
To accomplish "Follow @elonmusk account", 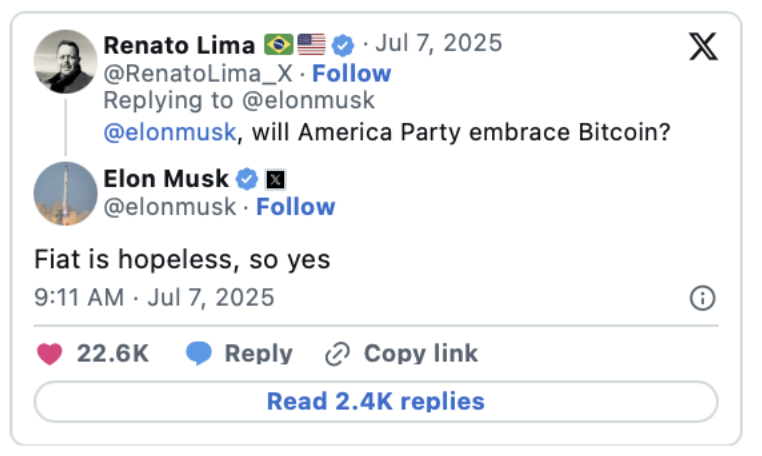I will (295, 207).
